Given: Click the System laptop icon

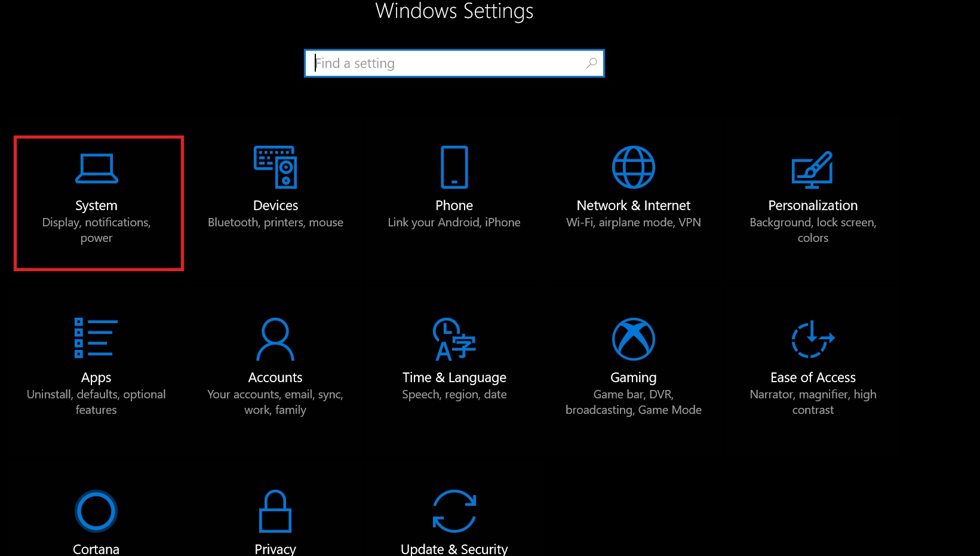Looking at the screenshot, I should click(x=96, y=168).
